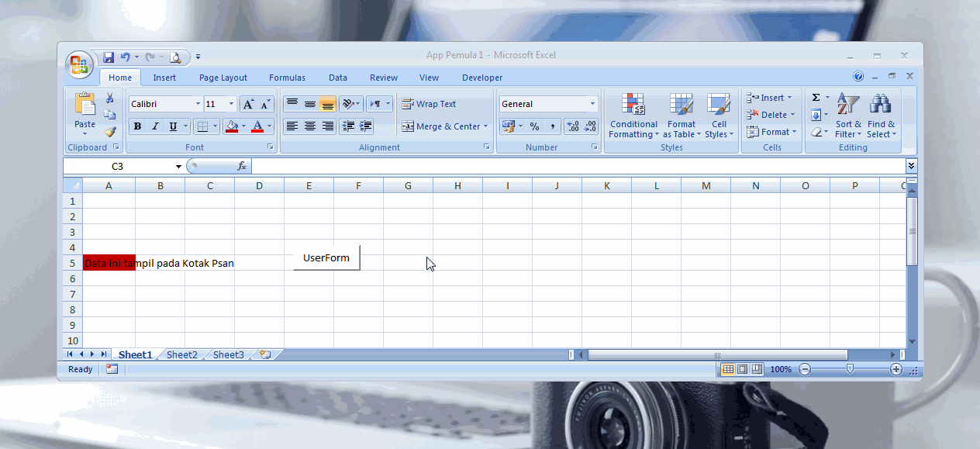Open General number format dropdown
The image size is (980, 449).
[592, 104]
